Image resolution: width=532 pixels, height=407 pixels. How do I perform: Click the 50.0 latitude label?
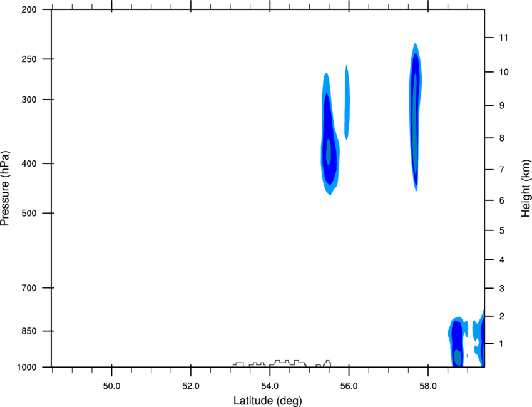coord(111,386)
